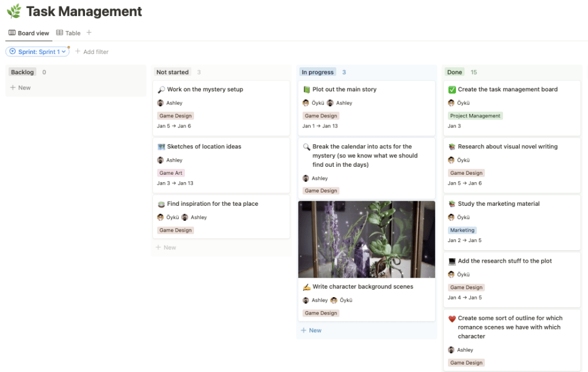Viewport: 588px width, 372px height.
Task: Click New in the Backlog column
Action: [x=20, y=87]
